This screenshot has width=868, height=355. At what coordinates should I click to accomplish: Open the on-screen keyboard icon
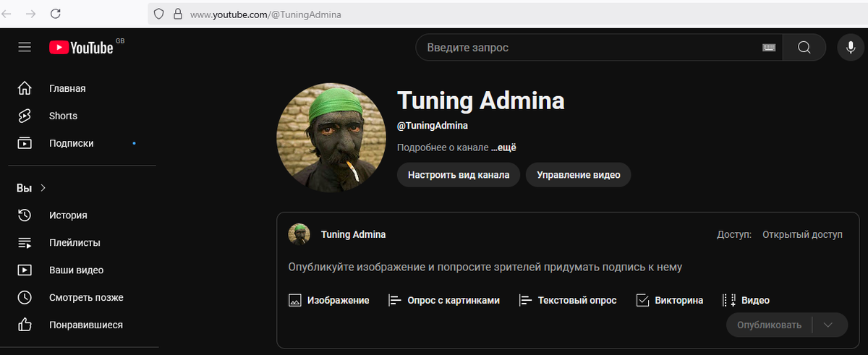769,48
